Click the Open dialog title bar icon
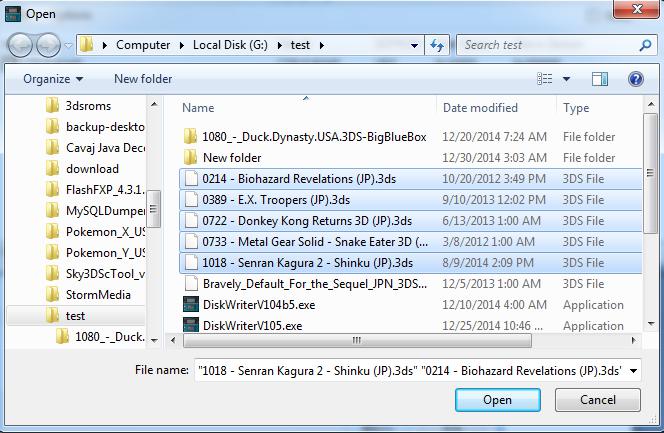This screenshot has height=433, width=664. (x=13, y=14)
